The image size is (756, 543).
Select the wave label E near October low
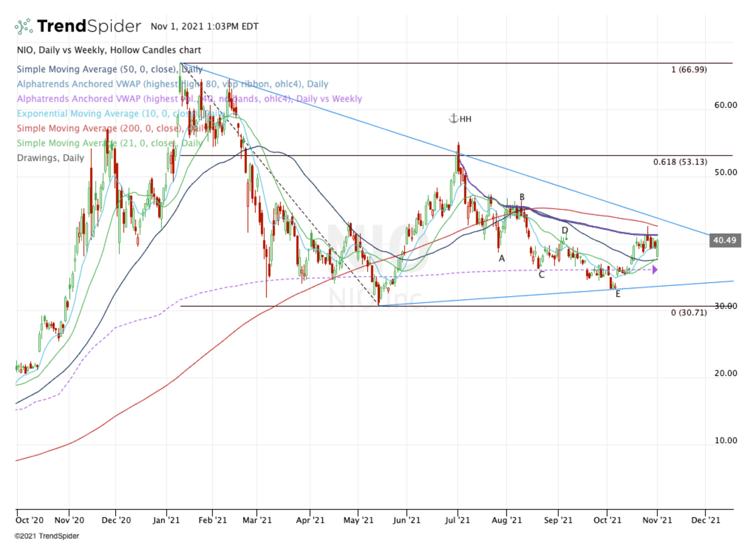[x=617, y=294]
